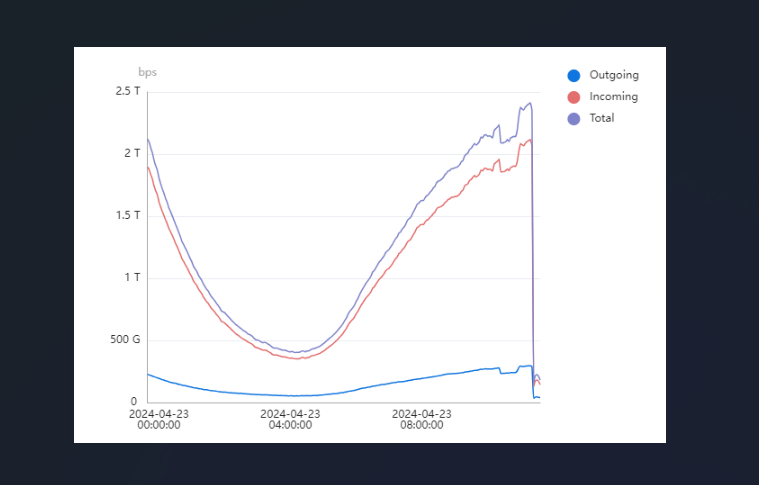The height and width of the screenshot is (485, 759).
Task: Toggle the Outgoing series via its label
Action: tap(613, 75)
